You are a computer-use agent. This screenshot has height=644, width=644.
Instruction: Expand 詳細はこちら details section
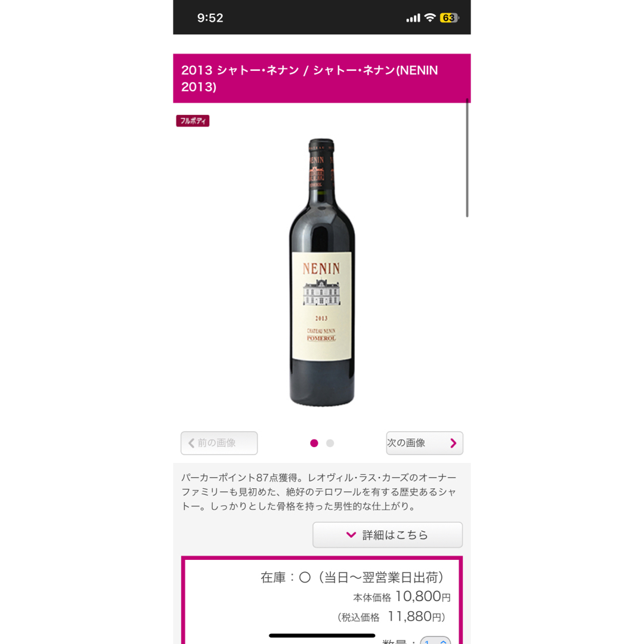[388, 535]
